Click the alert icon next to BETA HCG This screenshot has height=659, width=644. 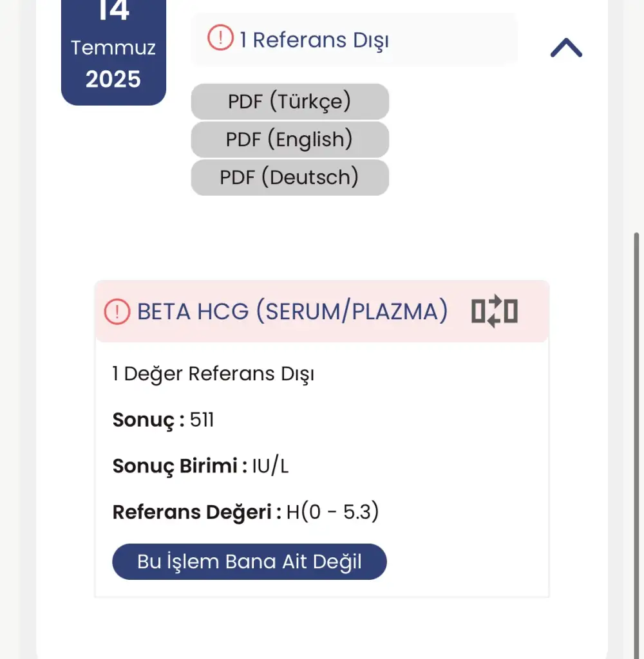click(x=117, y=312)
